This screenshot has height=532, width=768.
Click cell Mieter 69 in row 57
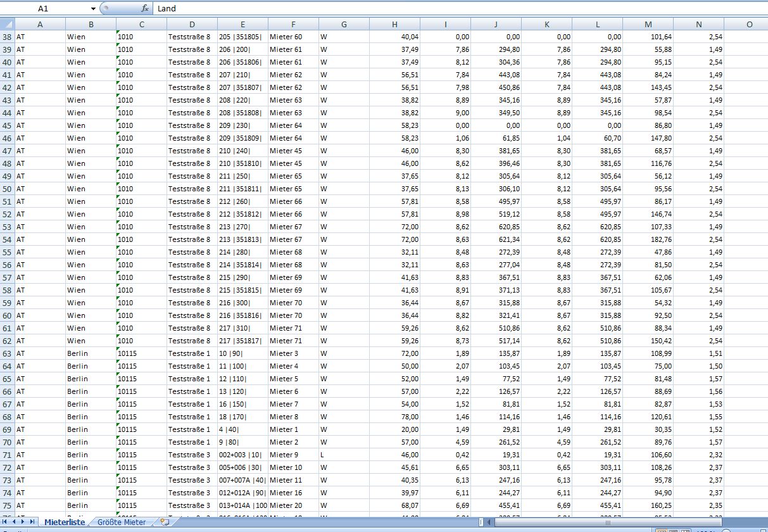pos(293,277)
